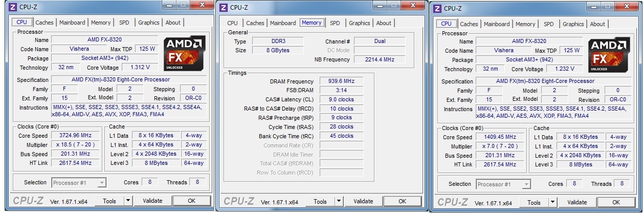Click the Tools button in the 3724.96 MHz window
Viewport: 644px width, 213px height.
109,201
